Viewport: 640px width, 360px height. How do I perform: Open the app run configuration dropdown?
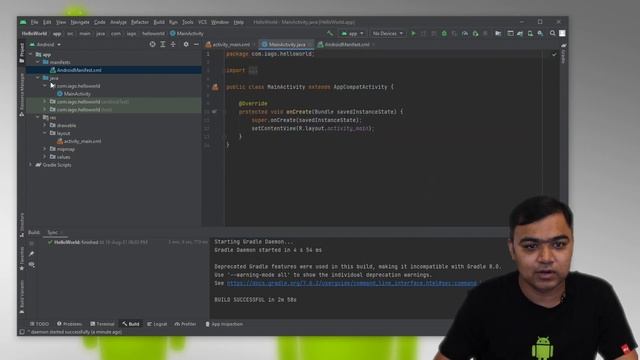353,33
